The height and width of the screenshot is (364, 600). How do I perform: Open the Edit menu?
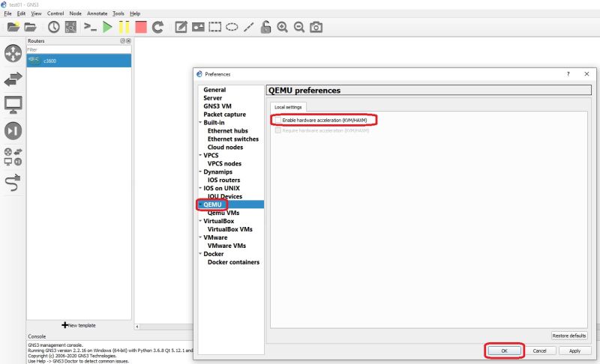[x=21, y=13]
